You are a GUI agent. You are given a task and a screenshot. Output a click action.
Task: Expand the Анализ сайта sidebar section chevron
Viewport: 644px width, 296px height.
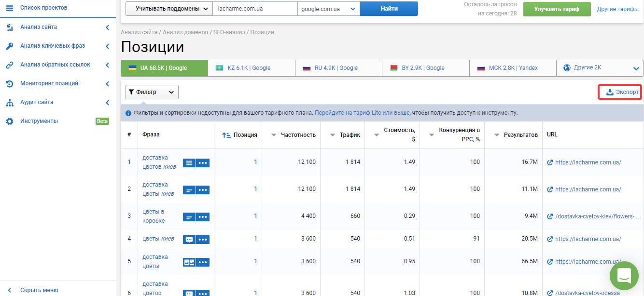[x=108, y=27]
